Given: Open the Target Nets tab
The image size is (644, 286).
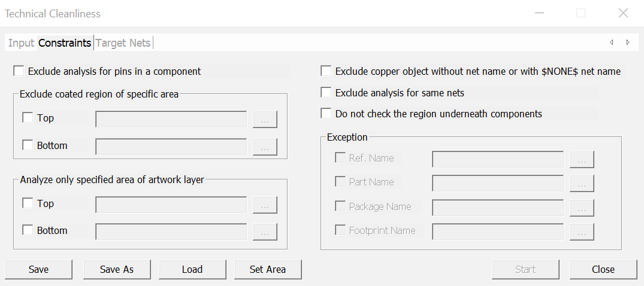Looking at the screenshot, I should (123, 43).
